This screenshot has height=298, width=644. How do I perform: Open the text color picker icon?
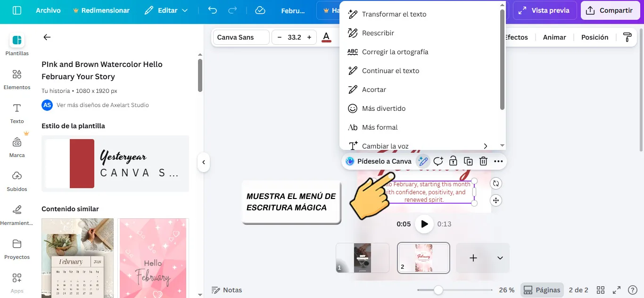pos(327,37)
